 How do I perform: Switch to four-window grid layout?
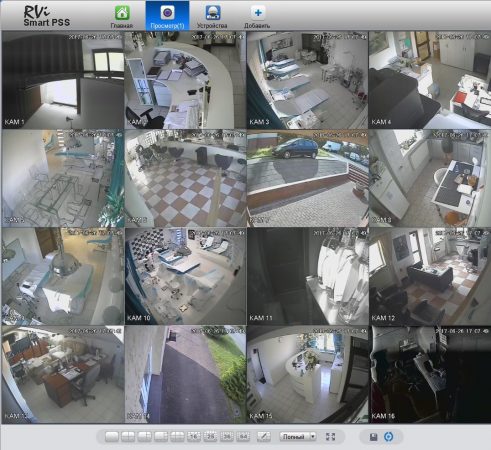tap(128, 436)
